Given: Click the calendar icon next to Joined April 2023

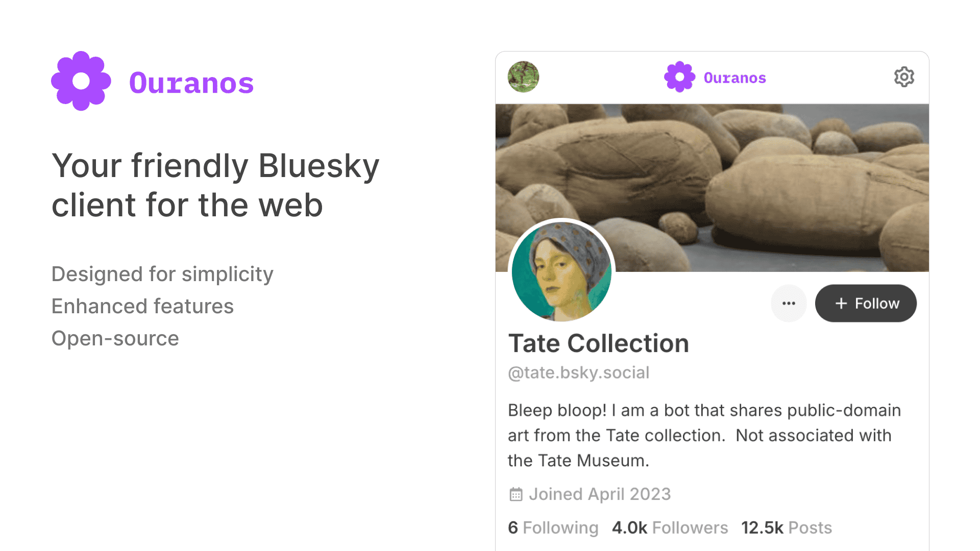Looking at the screenshot, I should tap(516, 494).
